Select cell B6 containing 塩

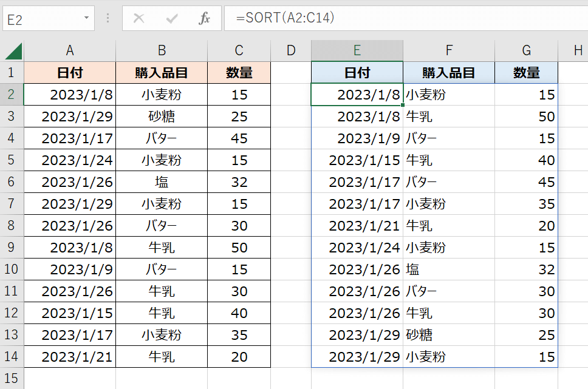coord(161,182)
